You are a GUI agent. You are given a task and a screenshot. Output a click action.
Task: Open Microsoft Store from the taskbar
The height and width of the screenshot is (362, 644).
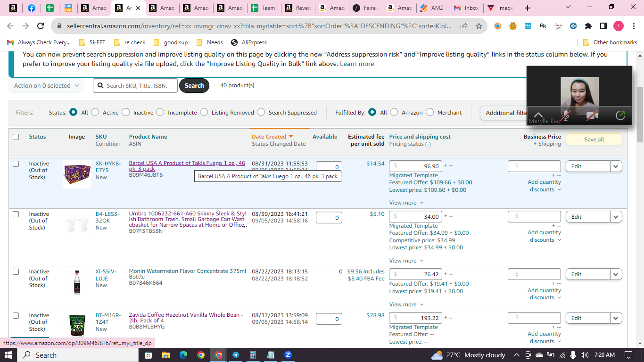point(148,355)
